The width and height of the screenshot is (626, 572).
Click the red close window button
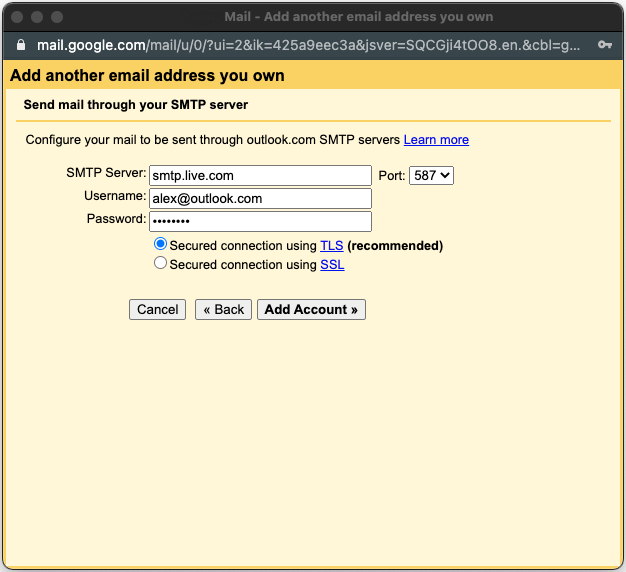tap(17, 17)
